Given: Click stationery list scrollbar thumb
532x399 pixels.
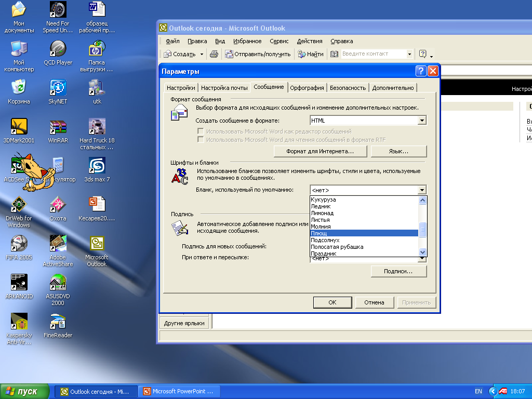Looking at the screenshot, I should (422, 230).
